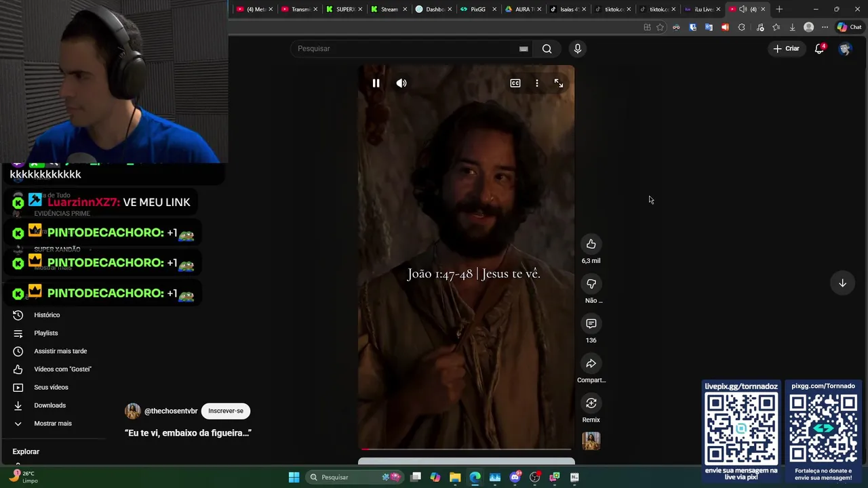Open Task View on the taskbar

pos(416,477)
